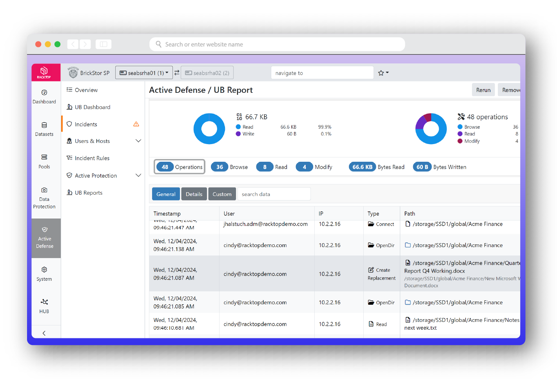
Task: Click the swap nodes arrows icon
Action: point(177,72)
